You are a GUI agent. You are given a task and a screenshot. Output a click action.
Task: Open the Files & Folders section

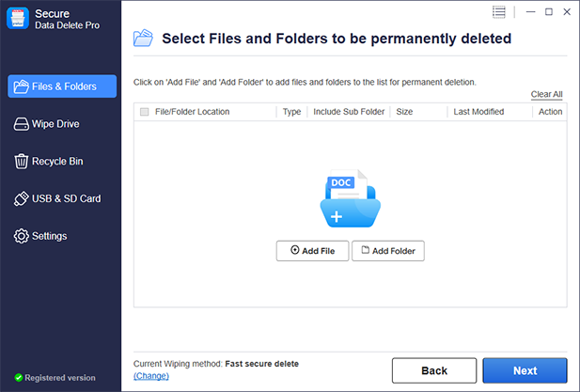tap(62, 86)
